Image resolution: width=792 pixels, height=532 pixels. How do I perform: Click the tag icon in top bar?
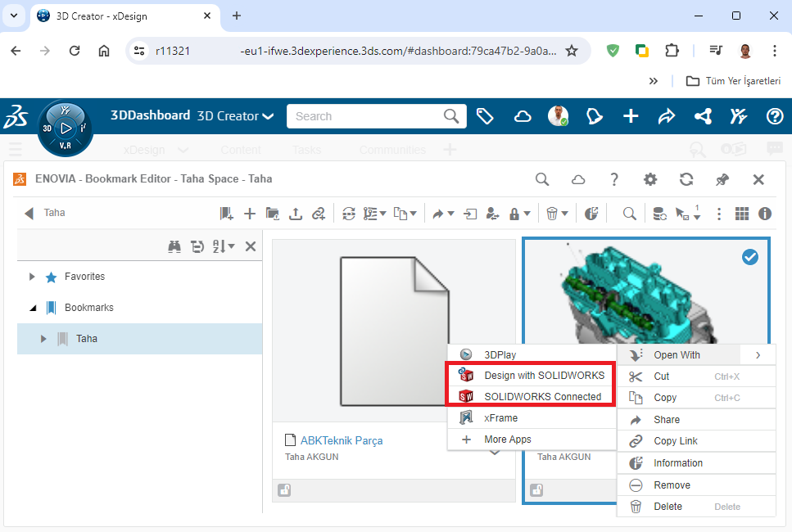coord(485,116)
